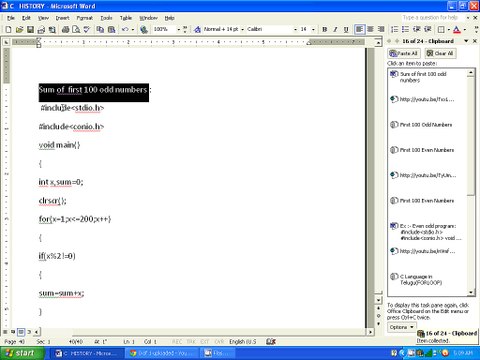Click clipboard list scroll-down arrow
Viewport: 480px width, 360px height.
click(x=470, y=292)
